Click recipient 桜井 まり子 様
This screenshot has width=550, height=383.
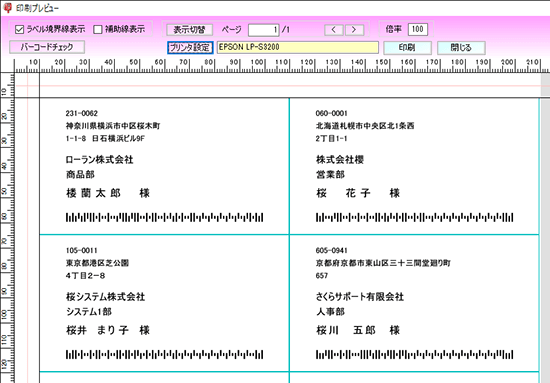pyautogui.click(x=108, y=330)
